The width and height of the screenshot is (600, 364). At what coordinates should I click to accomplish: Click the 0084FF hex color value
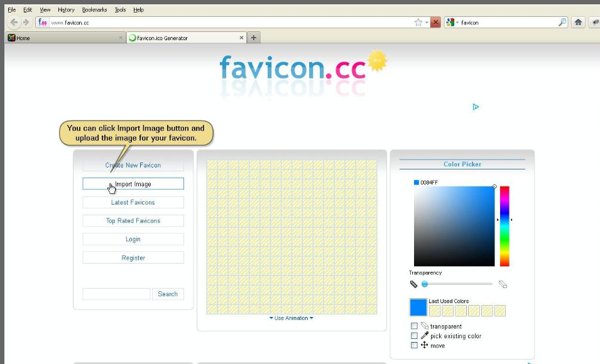pyautogui.click(x=429, y=183)
